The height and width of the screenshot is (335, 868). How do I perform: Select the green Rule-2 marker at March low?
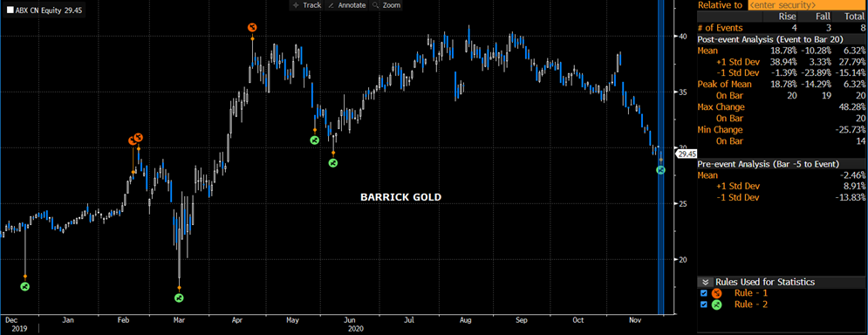(179, 297)
